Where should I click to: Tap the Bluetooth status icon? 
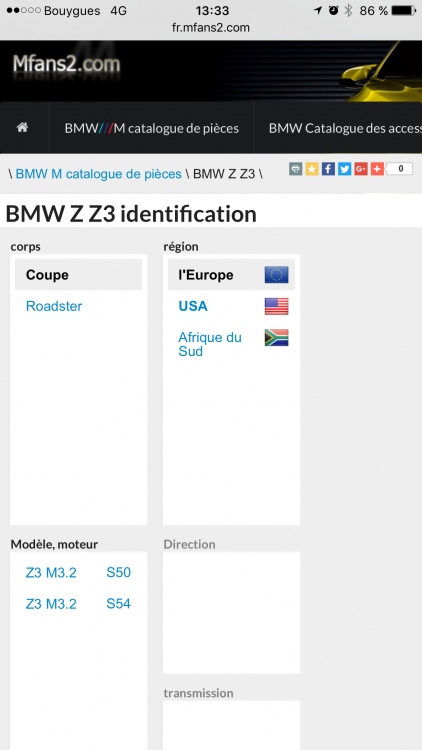pos(348,10)
